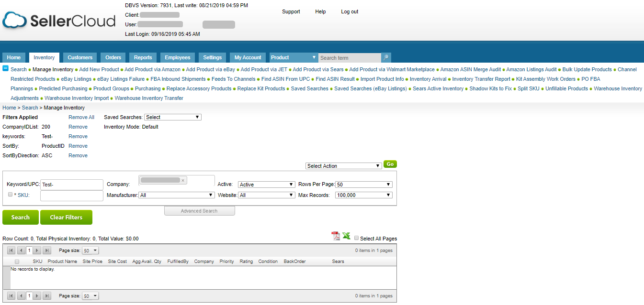Switch to the Customers tab
The width and height of the screenshot is (644, 305).
(80, 57)
